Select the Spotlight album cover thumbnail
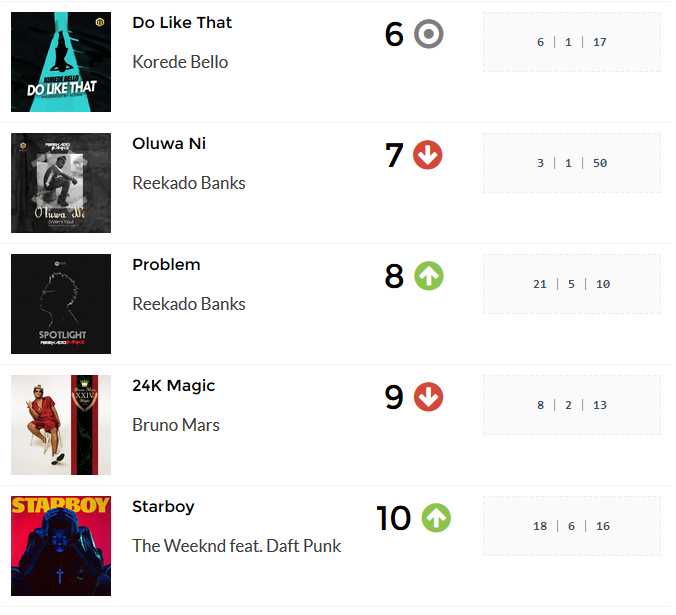This screenshot has height=615, width=676. pos(61,304)
